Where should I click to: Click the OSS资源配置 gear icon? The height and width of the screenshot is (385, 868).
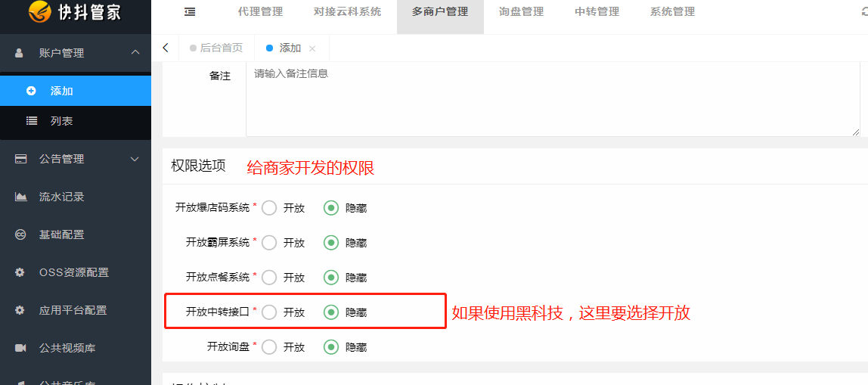20,272
